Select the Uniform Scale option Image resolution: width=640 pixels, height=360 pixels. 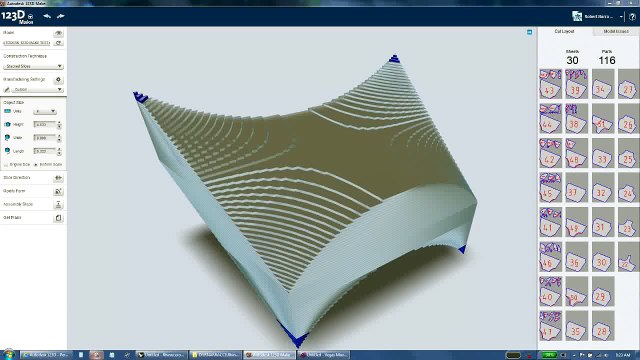coord(48,164)
